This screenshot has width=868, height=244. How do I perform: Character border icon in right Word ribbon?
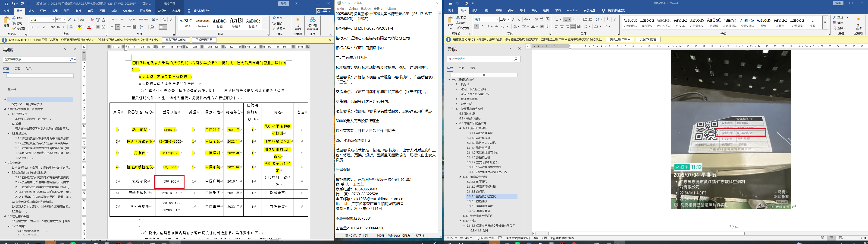548,19
